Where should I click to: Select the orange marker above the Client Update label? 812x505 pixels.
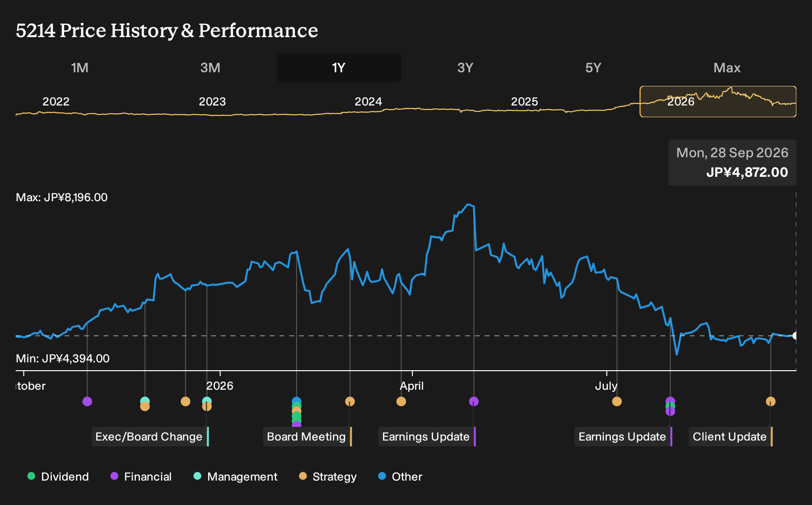[x=770, y=401]
